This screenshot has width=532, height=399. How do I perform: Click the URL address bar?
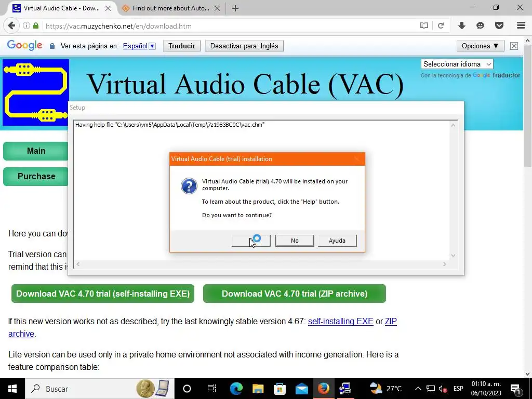tap(231, 26)
